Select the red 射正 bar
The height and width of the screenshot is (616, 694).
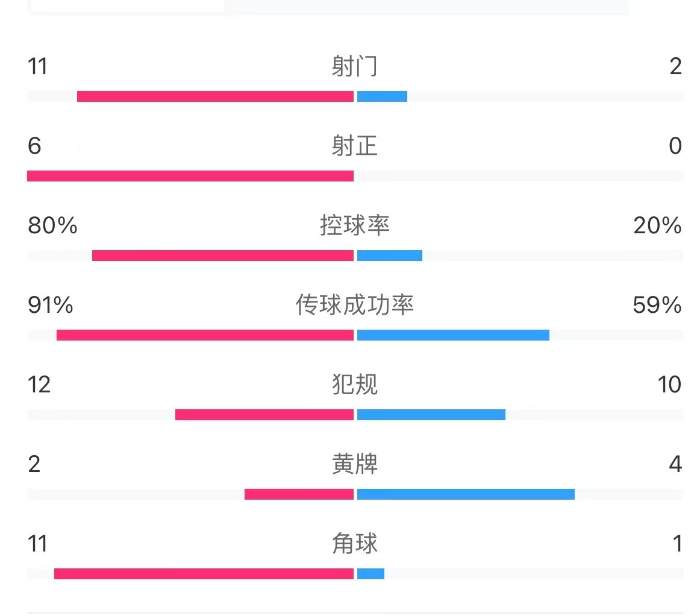pyautogui.click(x=190, y=176)
